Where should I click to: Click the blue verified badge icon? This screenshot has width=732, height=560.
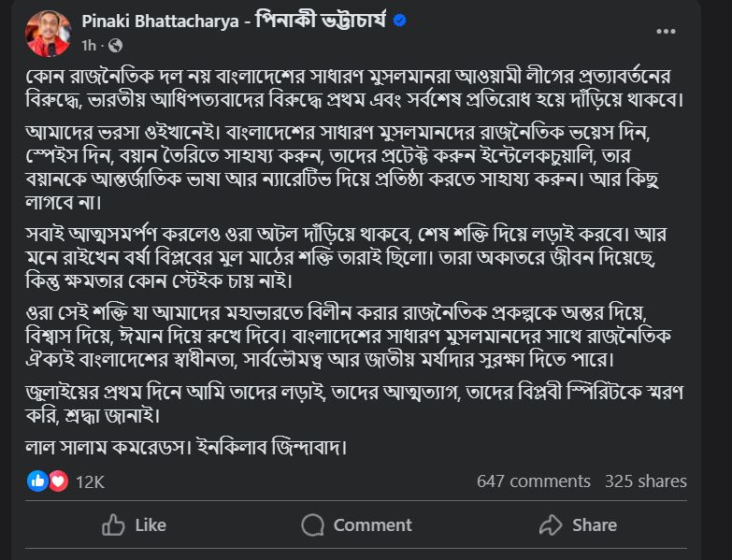[x=399, y=21]
